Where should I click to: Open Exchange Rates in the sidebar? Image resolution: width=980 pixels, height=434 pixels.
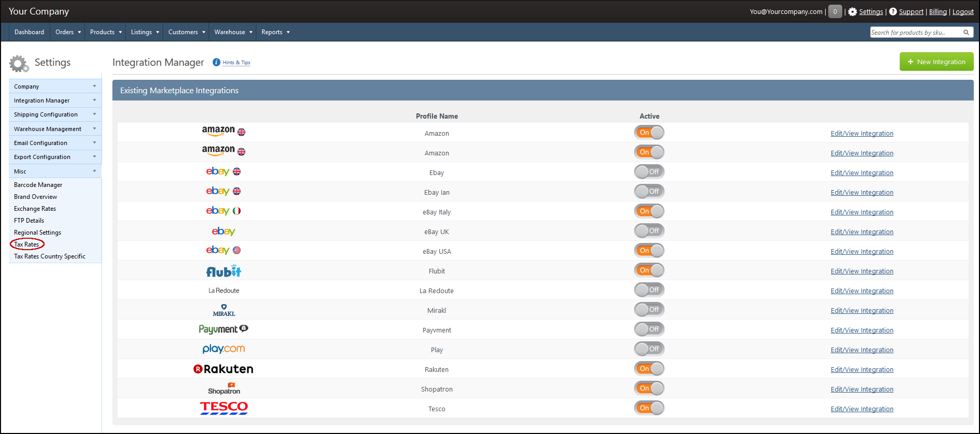35,209
